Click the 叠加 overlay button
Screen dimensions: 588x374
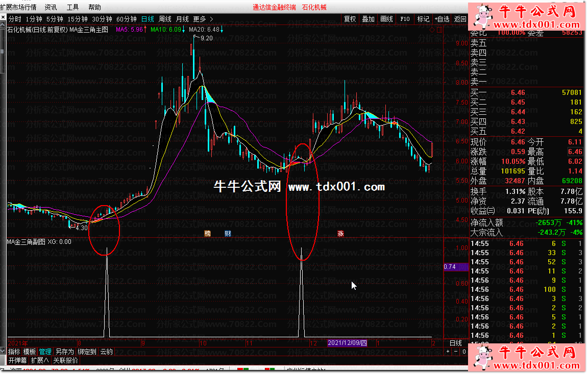pos(368,19)
